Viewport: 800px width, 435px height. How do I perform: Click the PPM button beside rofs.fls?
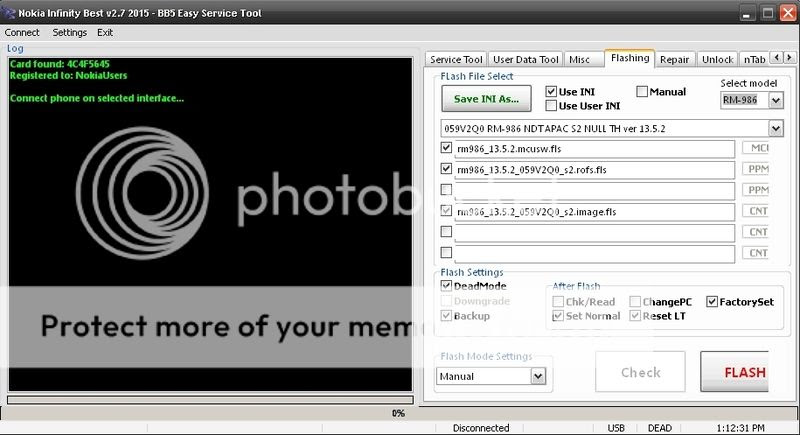[x=758, y=169]
